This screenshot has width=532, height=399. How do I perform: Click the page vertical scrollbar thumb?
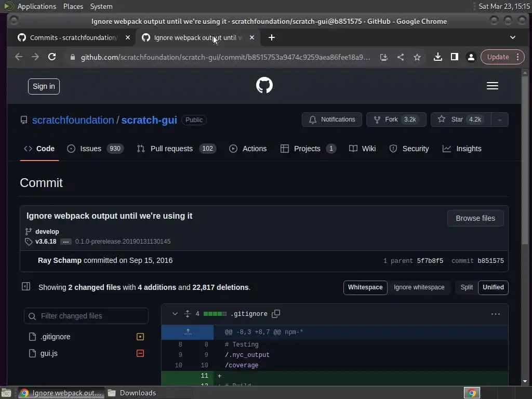click(525, 159)
